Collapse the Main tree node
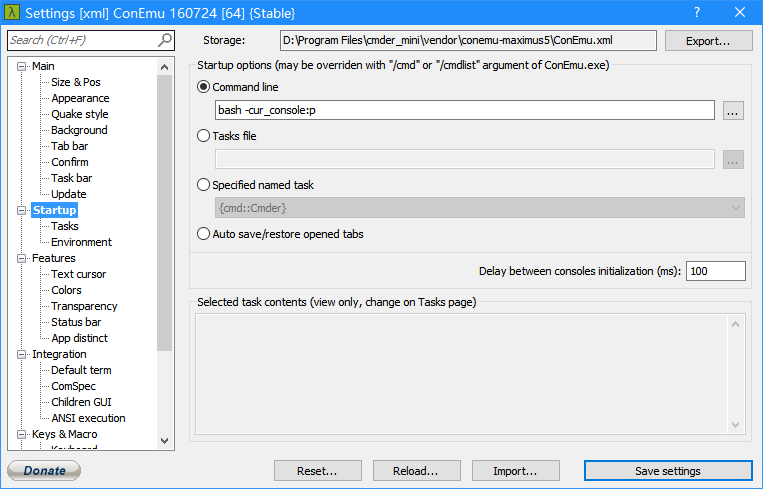The width and height of the screenshot is (763, 489). coord(22,66)
